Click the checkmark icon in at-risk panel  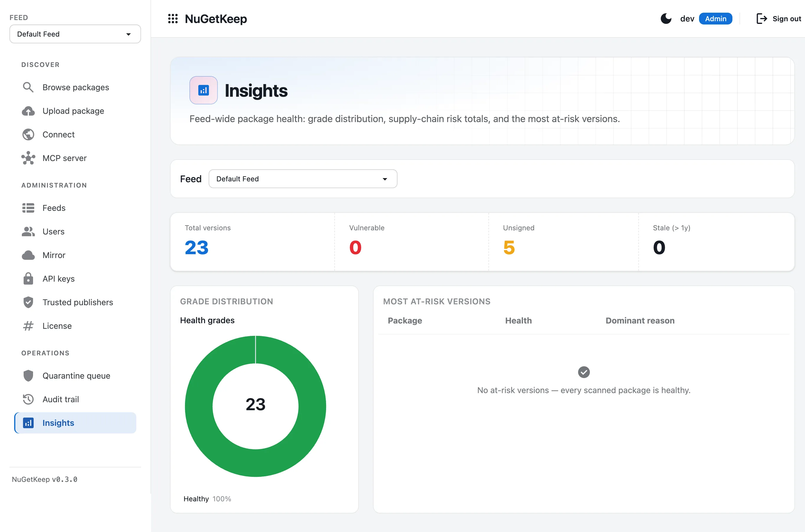(584, 372)
